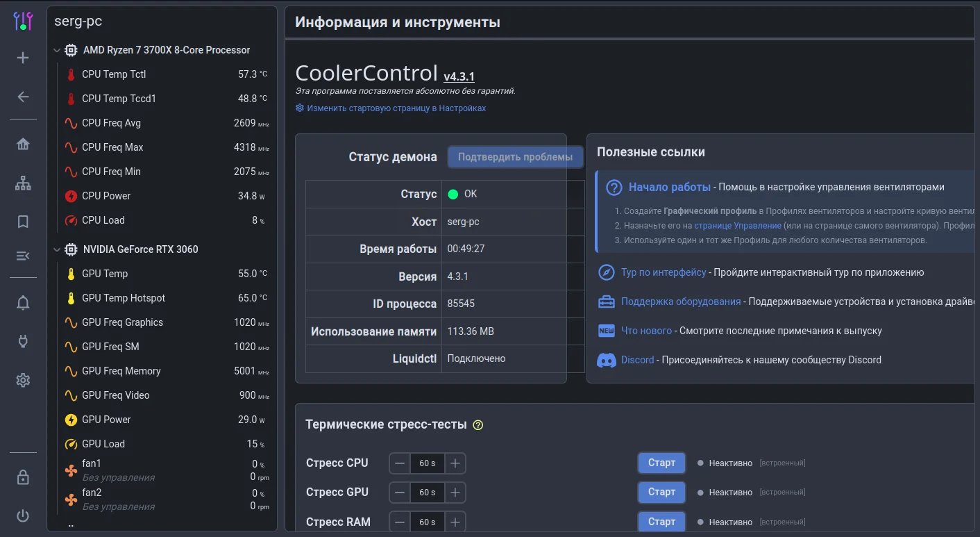Click lightning icon of GPU Power
The height and width of the screenshot is (537, 980).
(x=71, y=420)
